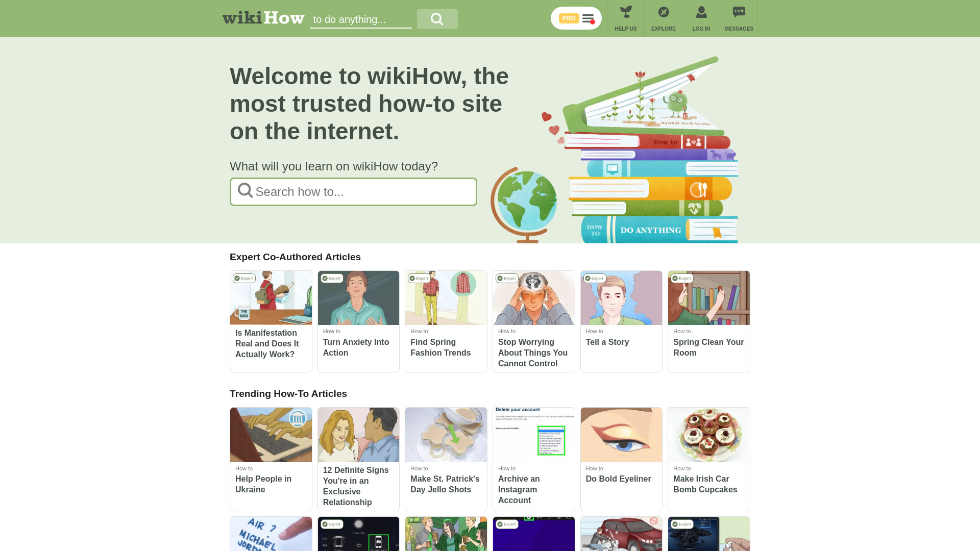Open the hamburger menu beside PRO
The height and width of the screenshot is (551, 980).
coord(588,19)
